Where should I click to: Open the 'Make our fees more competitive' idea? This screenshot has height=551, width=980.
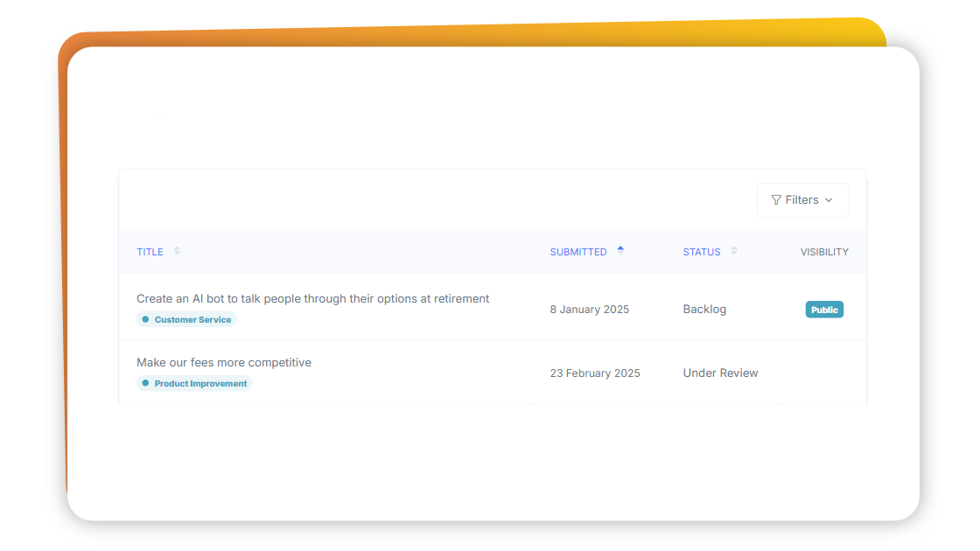coord(223,362)
